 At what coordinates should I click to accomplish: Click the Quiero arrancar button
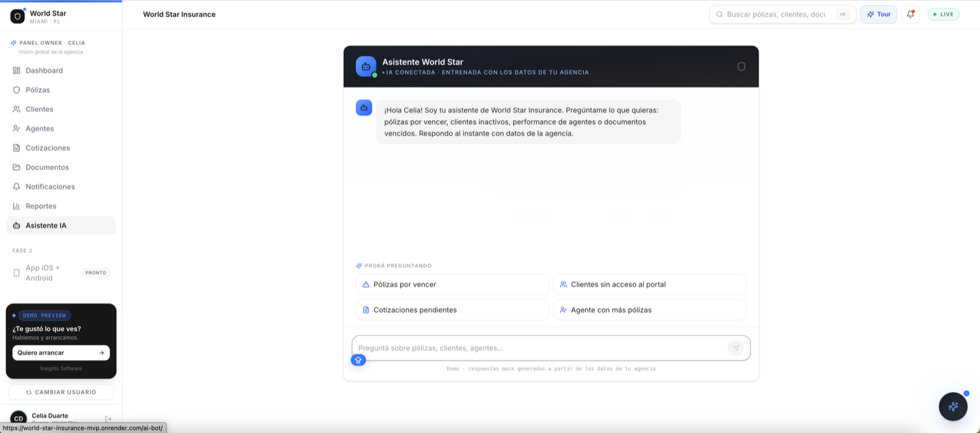pos(61,353)
